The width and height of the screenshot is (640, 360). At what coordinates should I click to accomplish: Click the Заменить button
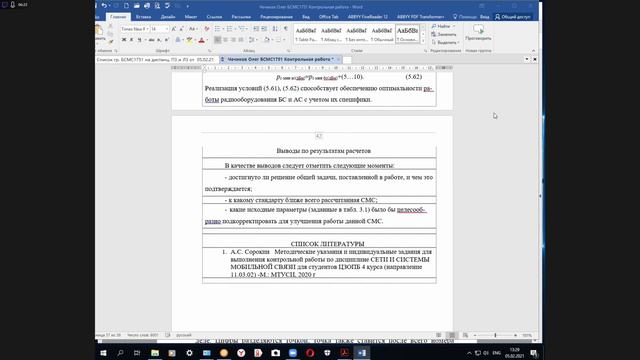444,34
